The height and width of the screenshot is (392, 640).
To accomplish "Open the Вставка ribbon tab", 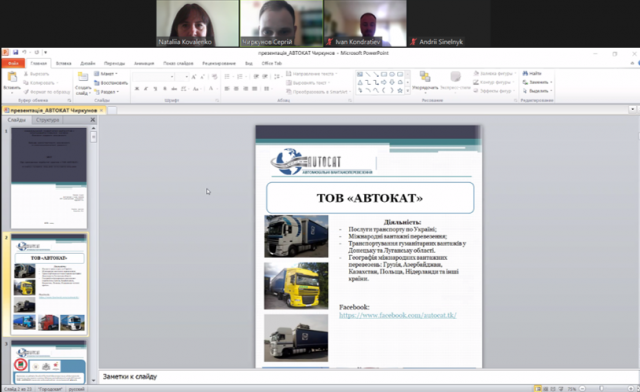I will click(x=64, y=63).
